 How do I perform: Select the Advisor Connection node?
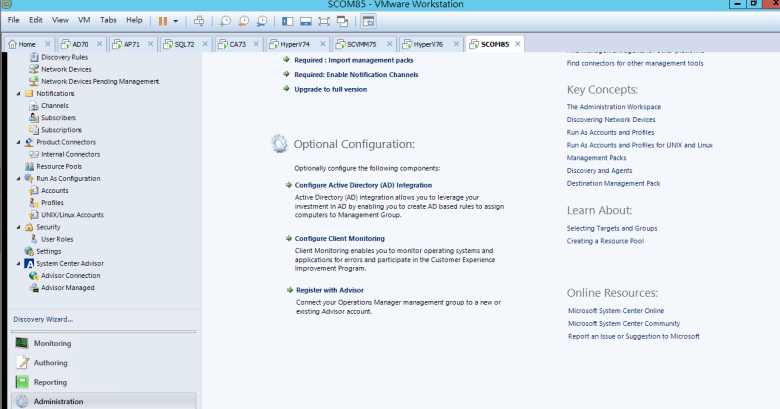tap(70, 275)
